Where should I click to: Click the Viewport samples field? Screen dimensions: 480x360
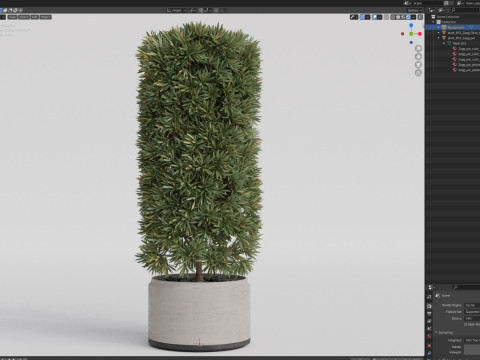click(472, 352)
